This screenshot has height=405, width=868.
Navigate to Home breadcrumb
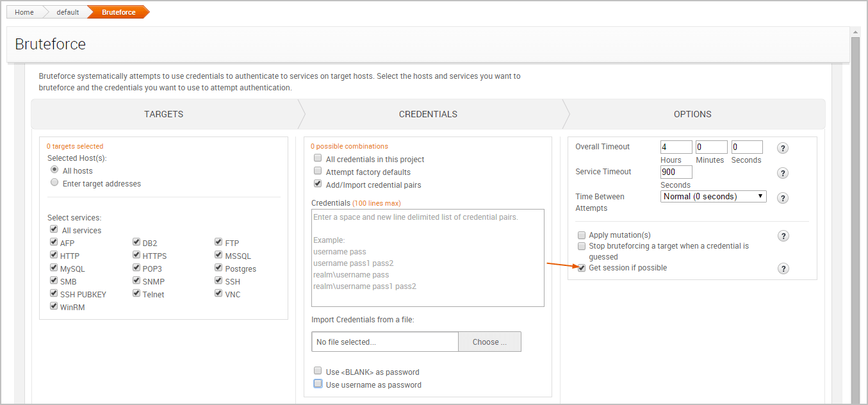coord(24,12)
